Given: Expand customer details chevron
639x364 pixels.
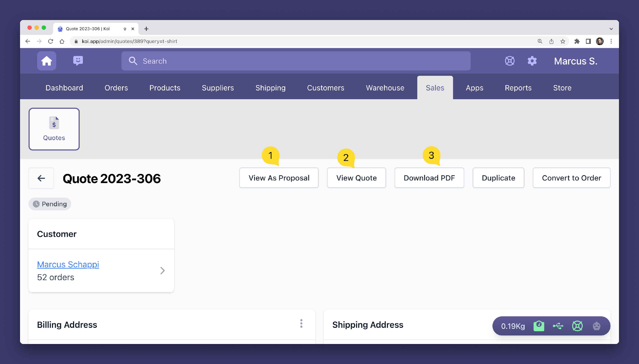Looking at the screenshot, I should (162, 271).
